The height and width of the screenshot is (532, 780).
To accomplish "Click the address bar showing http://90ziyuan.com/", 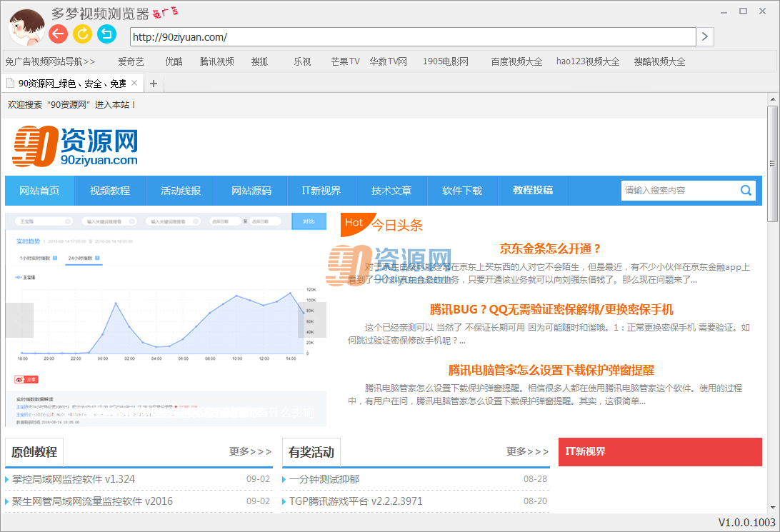I will tap(413, 37).
